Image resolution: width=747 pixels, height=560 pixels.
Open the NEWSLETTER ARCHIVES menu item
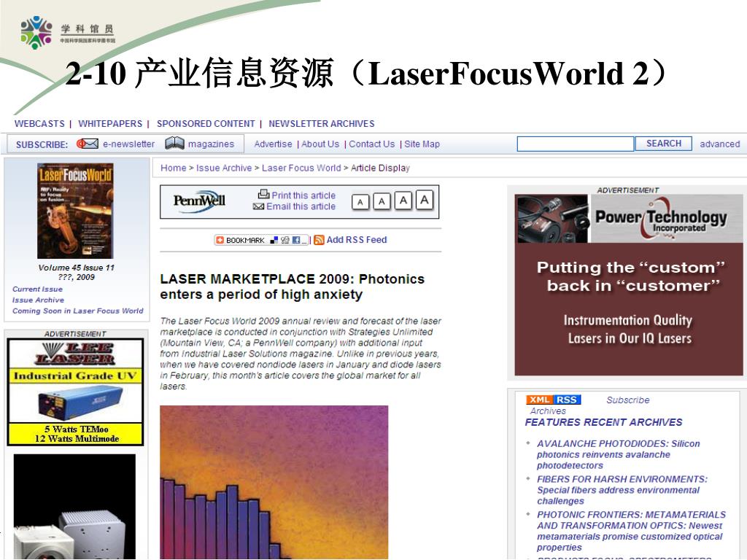click(x=322, y=124)
